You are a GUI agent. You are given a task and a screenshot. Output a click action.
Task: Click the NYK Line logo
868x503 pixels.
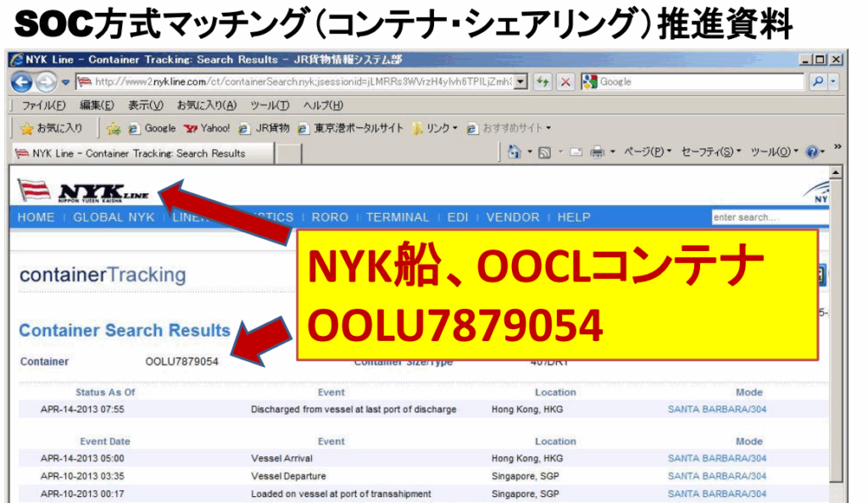[83, 191]
